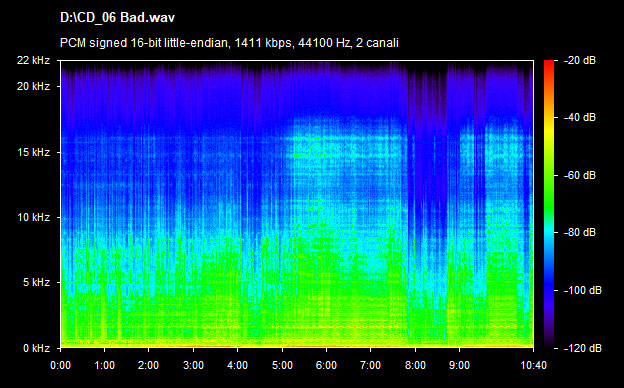
Task: Click the 0:00 time axis marker
Action: [x=60, y=365]
